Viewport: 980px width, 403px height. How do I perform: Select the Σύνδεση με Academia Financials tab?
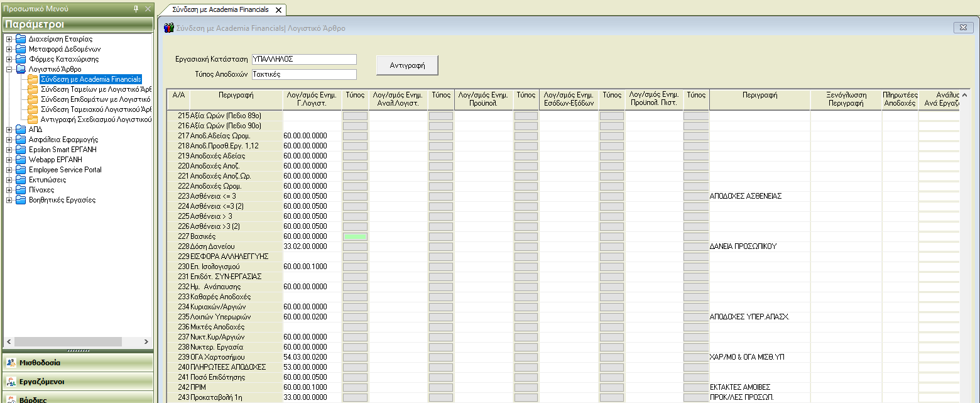pyautogui.click(x=220, y=10)
